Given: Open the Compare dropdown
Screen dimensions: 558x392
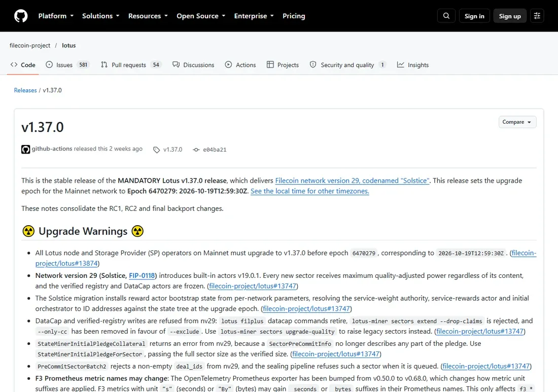Looking at the screenshot, I should pyautogui.click(x=517, y=122).
